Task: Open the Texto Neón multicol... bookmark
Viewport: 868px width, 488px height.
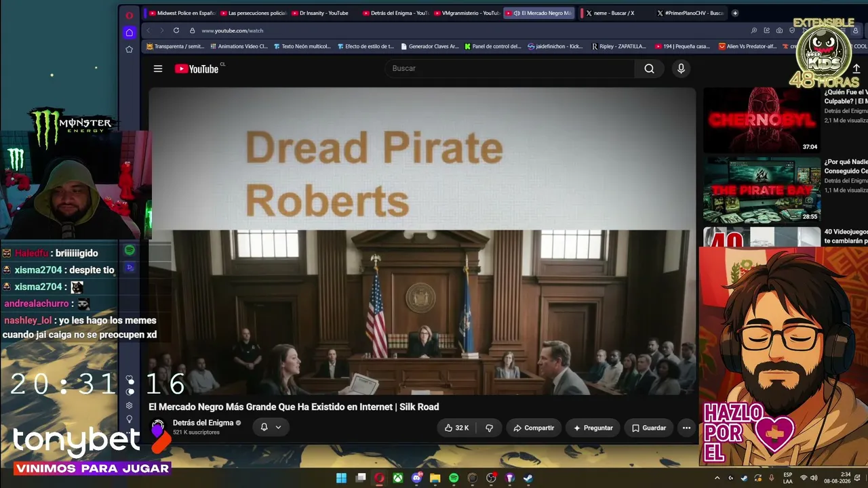Action: click(x=302, y=47)
